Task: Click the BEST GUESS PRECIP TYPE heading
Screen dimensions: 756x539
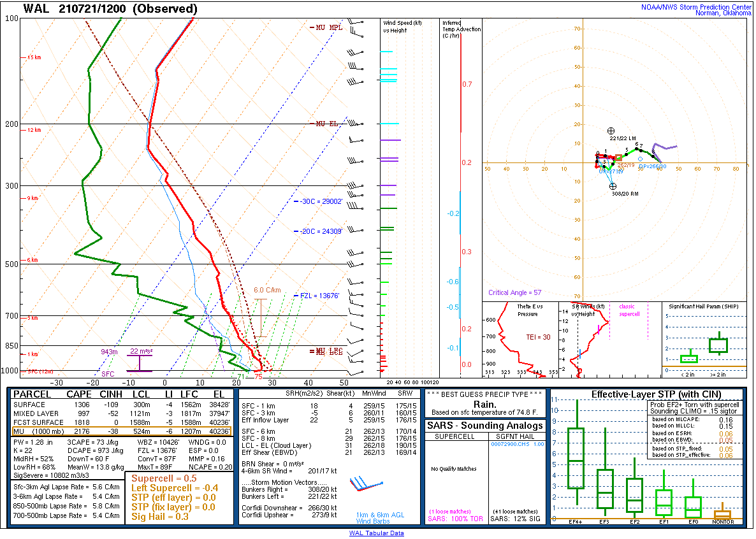Action: click(x=484, y=394)
